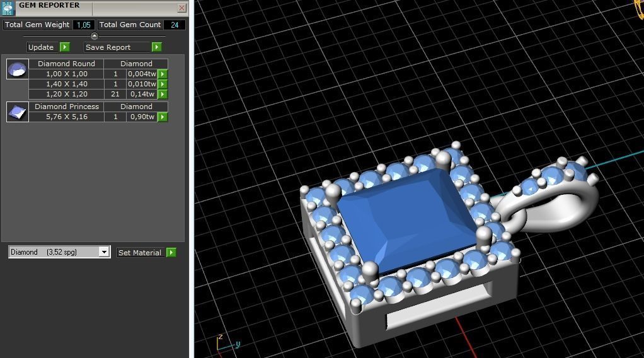Screen dimensions: 644x358
Task: Click the Total Gem Count label
Action: pyautogui.click(x=130, y=25)
